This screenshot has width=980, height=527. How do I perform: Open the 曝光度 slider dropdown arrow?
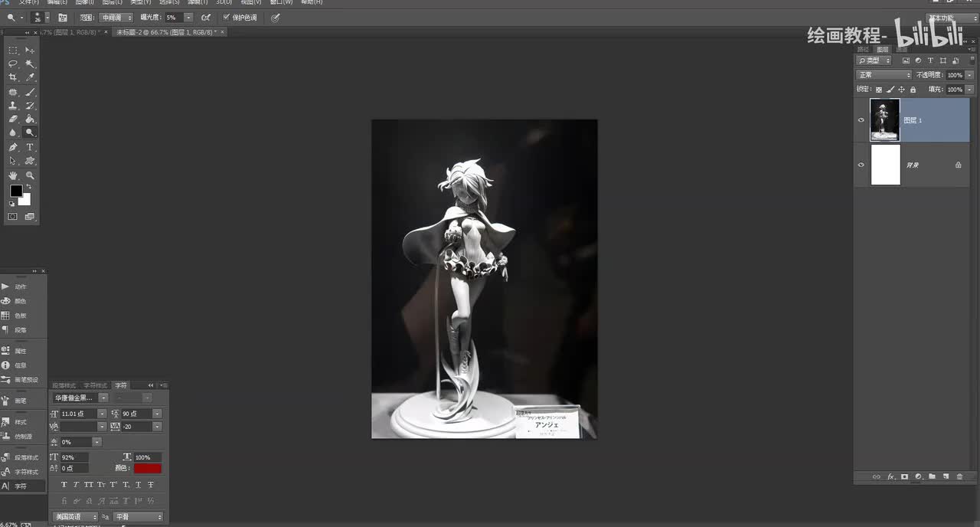tap(188, 17)
